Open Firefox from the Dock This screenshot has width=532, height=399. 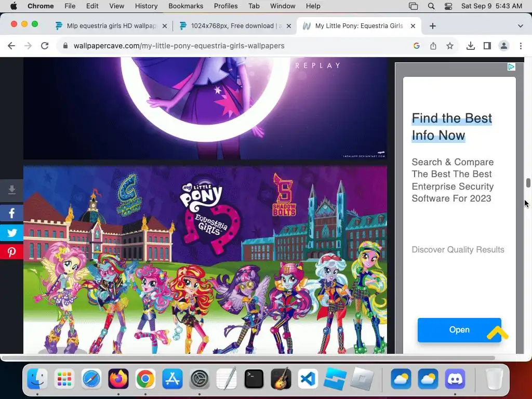118,379
